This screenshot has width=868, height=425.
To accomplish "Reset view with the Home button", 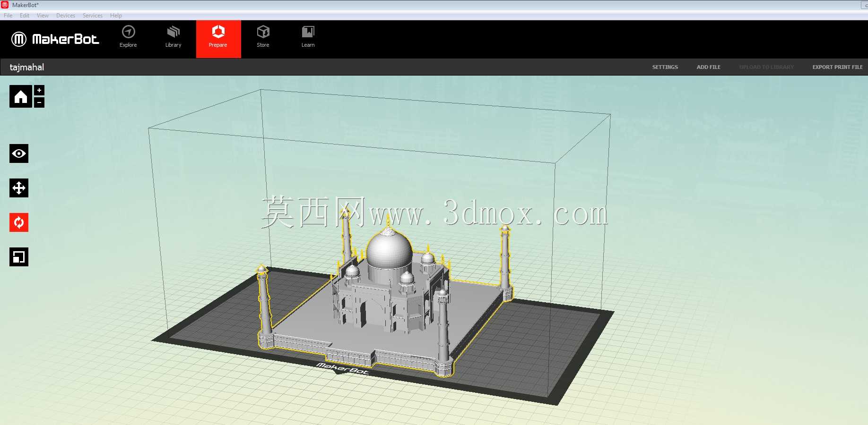I will pos(21,96).
